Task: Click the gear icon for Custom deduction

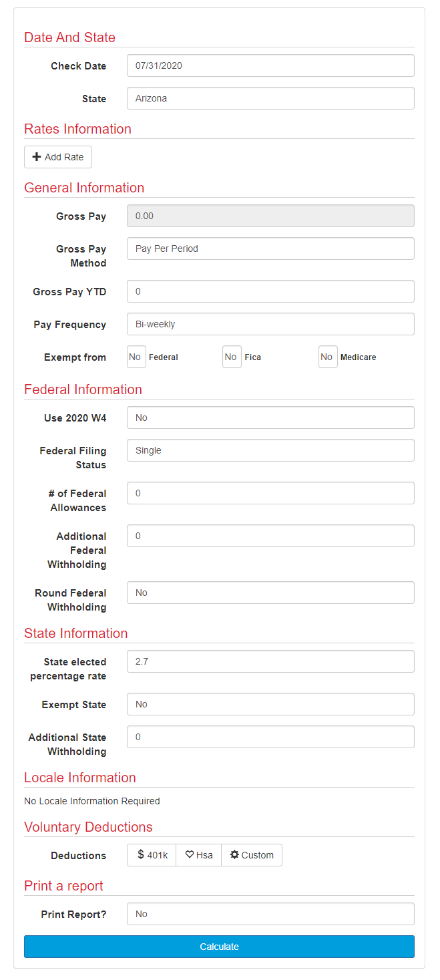Action: (x=234, y=855)
